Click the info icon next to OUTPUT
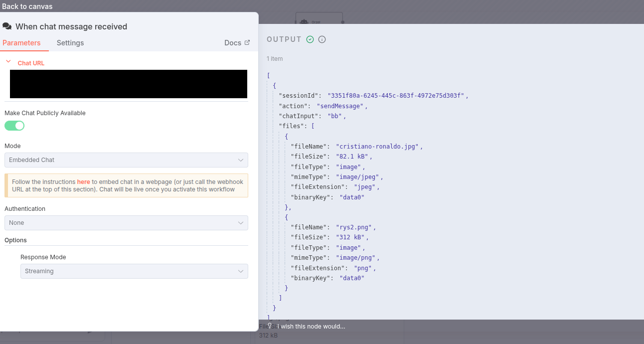Image resolution: width=644 pixels, height=344 pixels. 322,39
